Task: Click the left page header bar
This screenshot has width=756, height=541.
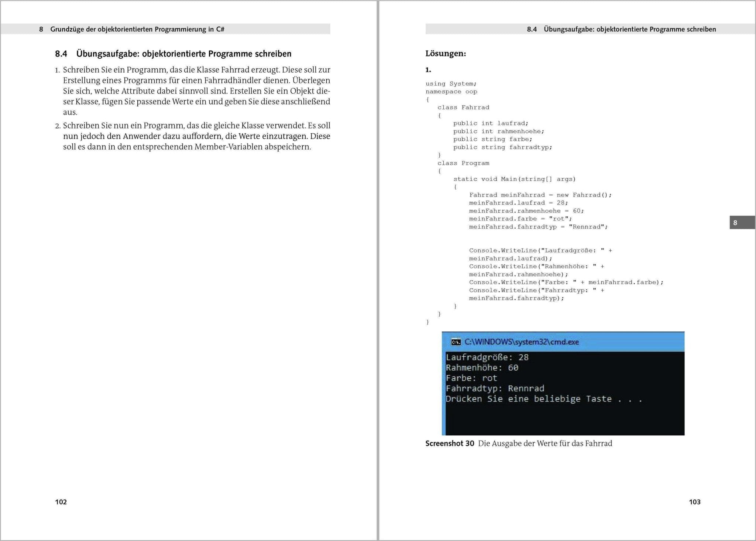Action: coord(165,29)
